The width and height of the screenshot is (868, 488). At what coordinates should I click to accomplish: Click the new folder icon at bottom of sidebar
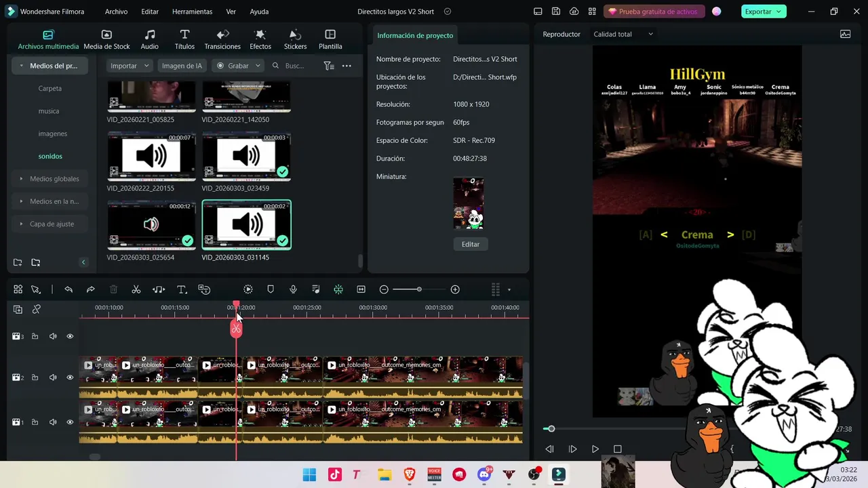tap(18, 262)
